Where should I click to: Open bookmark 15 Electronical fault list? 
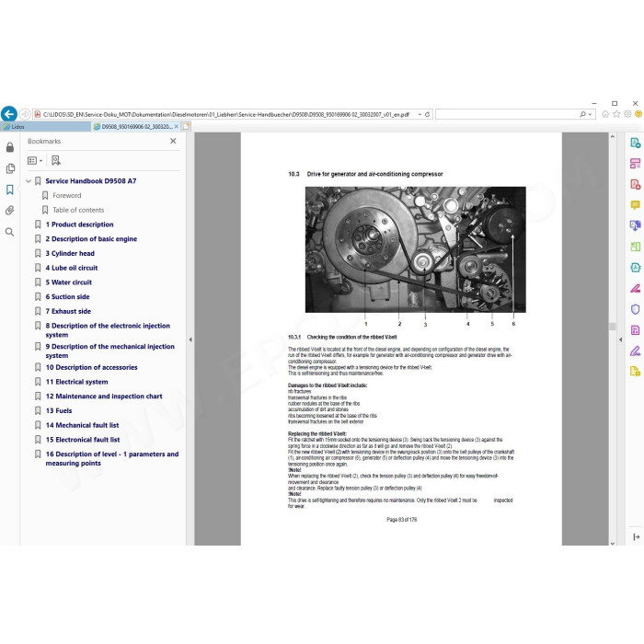click(x=83, y=440)
